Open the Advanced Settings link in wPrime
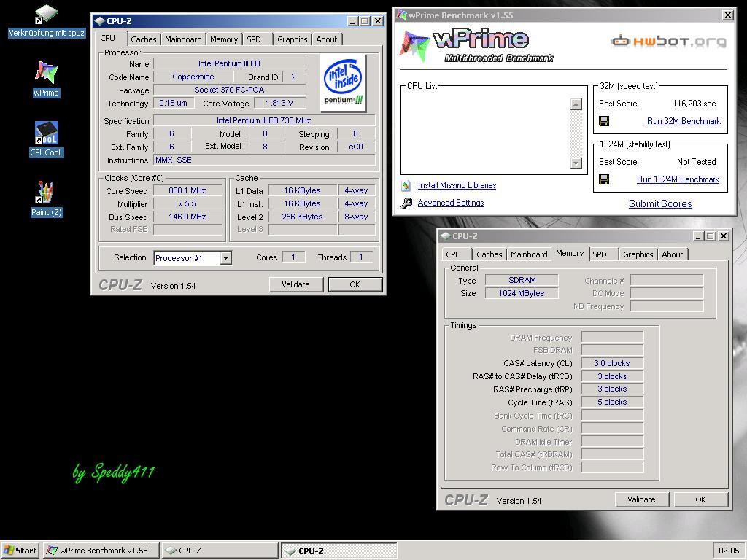 tap(451, 203)
